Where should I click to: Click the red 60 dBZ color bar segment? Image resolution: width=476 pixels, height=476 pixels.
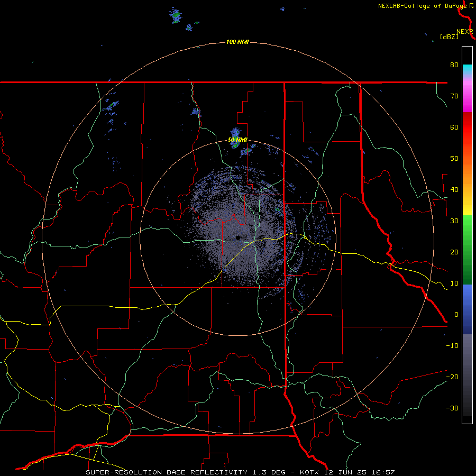[467, 127]
